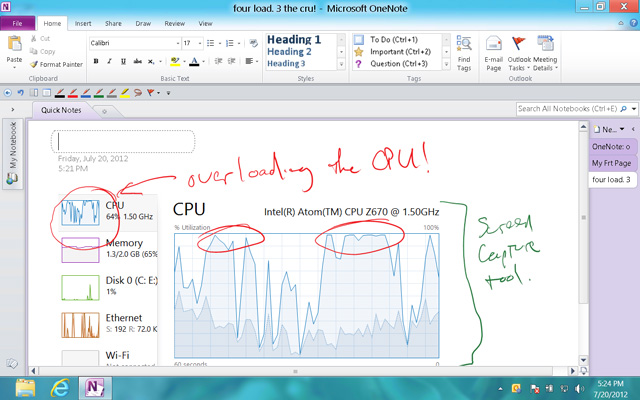Toggle strikethrough formatting
Image resolution: width=640 pixels, height=400 pixels.
tap(138, 61)
